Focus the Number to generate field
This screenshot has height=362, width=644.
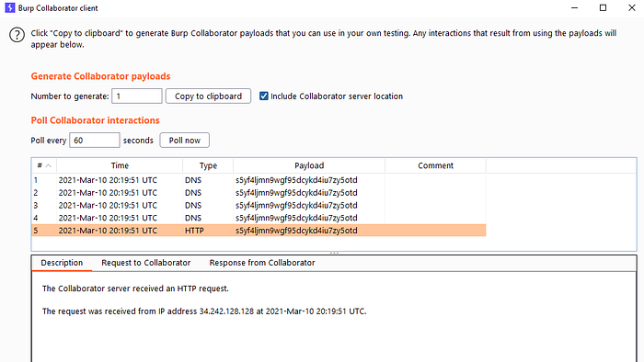click(x=137, y=96)
